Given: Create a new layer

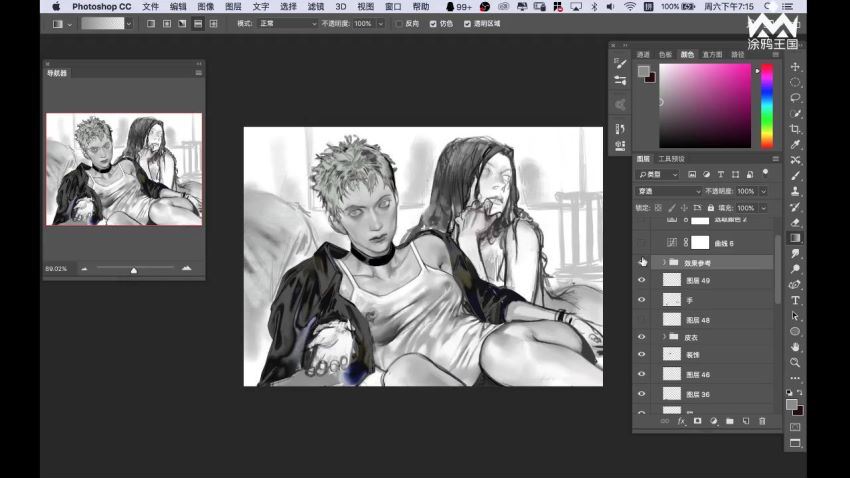Looking at the screenshot, I should (x=746, y=421).
